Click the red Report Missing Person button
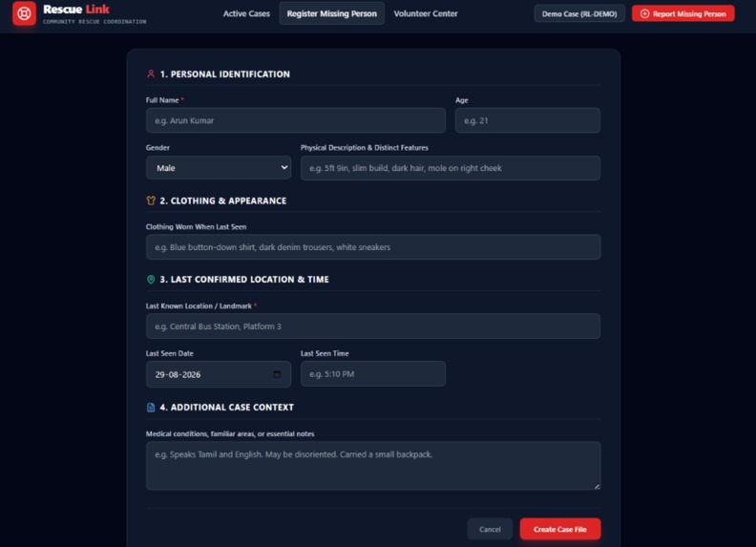 [683, 13]
